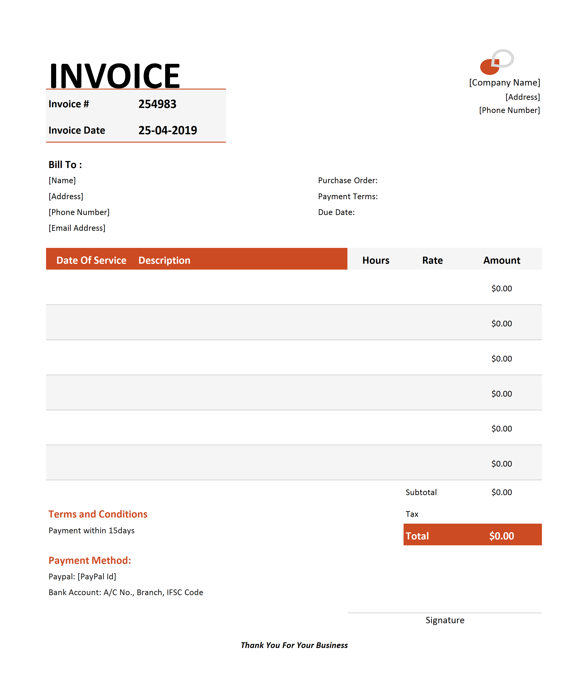The width and height of the screenshot is (588, 700).
Task: Click the 'Due Date:' field label
Action: [336, 212]
